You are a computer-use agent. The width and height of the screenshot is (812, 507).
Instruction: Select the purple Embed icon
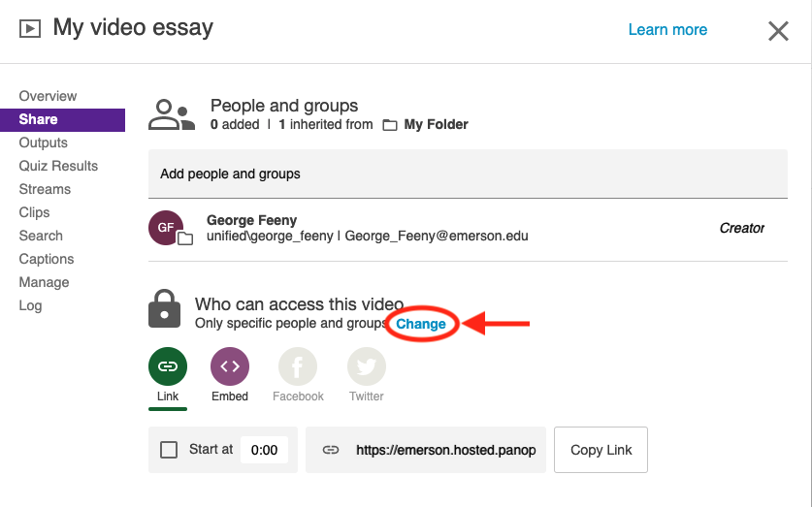pyautogui.click(x=230, y=366)
